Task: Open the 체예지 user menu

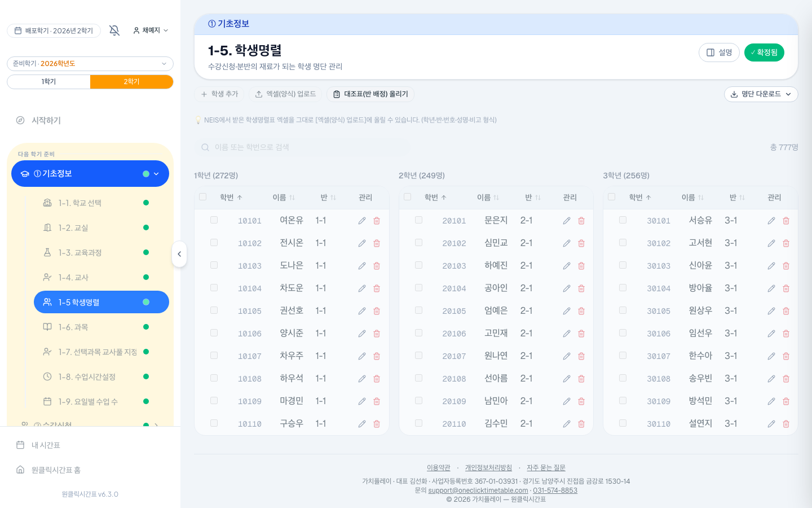Action: [x=151, y=30]
